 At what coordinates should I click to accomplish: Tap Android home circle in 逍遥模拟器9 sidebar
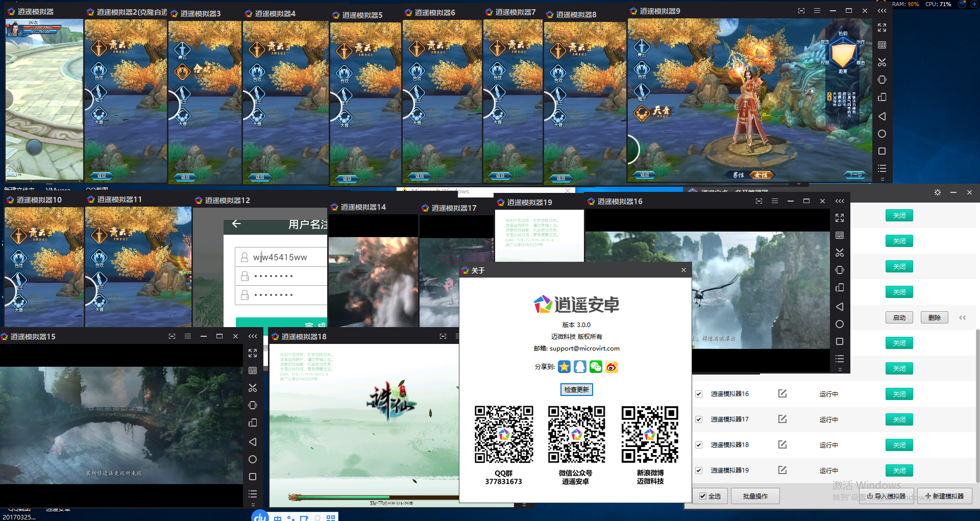pyautogui.click(x=882, y=134)
